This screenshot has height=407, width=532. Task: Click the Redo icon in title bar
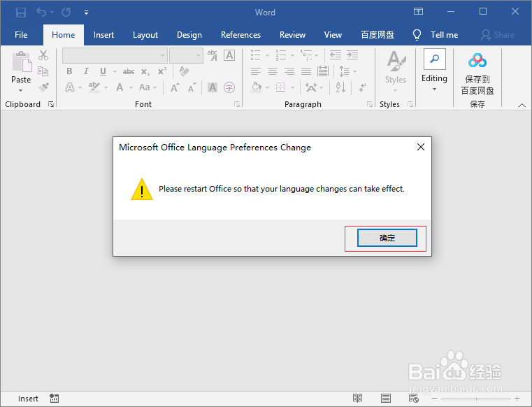point(66,13)
